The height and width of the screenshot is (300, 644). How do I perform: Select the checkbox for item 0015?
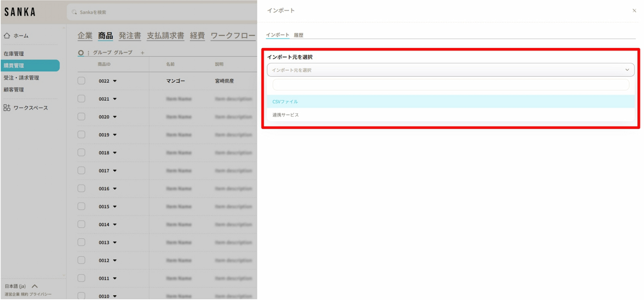(82, 206)
